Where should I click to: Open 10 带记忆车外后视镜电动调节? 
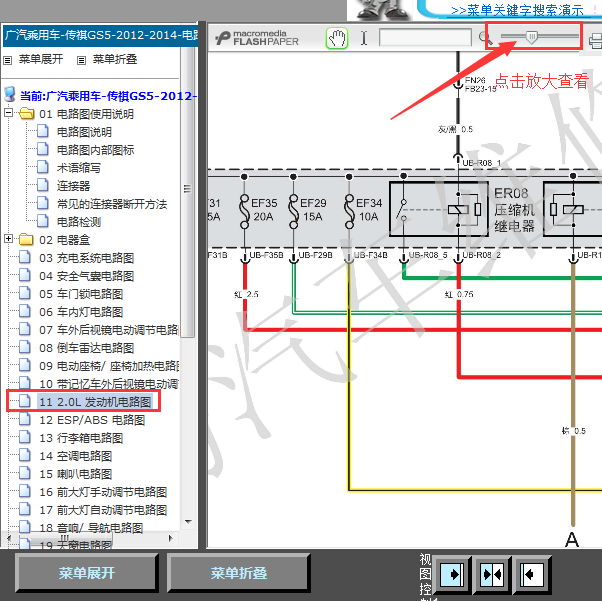point(109,384)
